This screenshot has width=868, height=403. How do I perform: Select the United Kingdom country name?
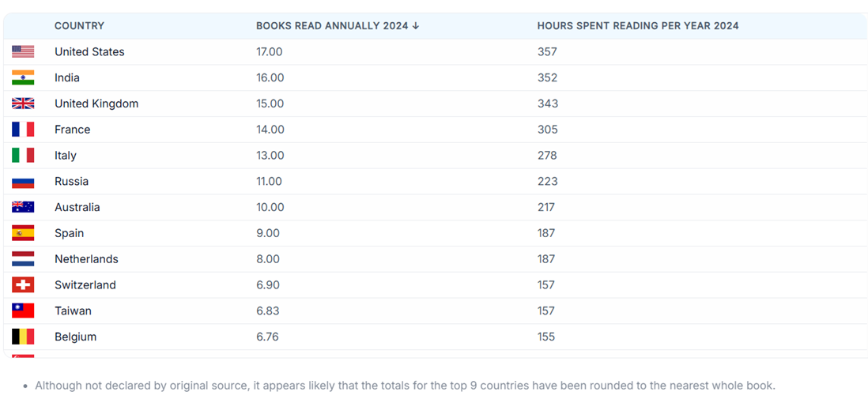click(96, 104)
